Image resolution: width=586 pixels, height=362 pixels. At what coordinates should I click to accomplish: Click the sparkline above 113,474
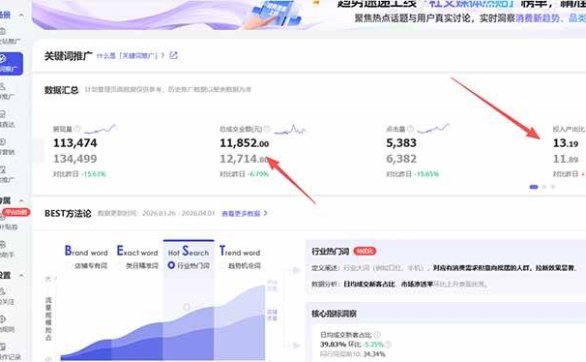pos(100,129)
